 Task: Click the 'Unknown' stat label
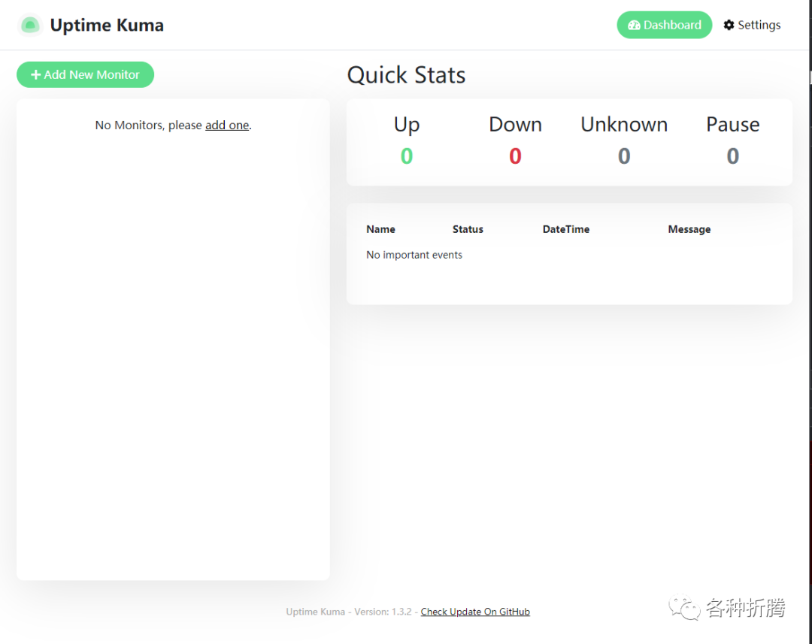(624, 125)
